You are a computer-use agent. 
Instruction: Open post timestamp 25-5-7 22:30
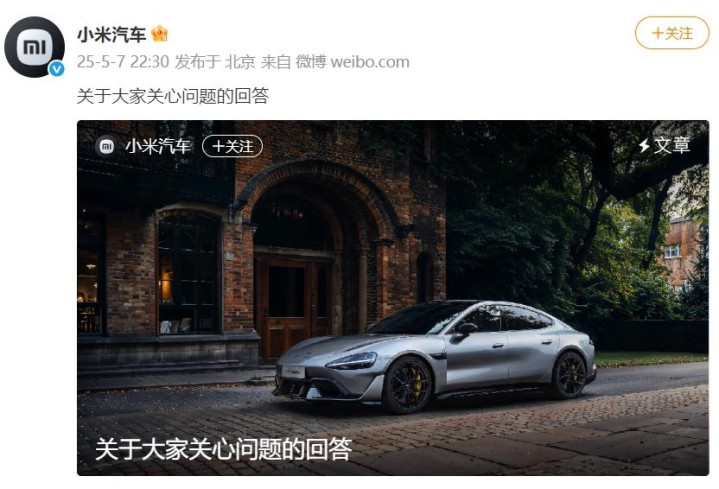123,61
